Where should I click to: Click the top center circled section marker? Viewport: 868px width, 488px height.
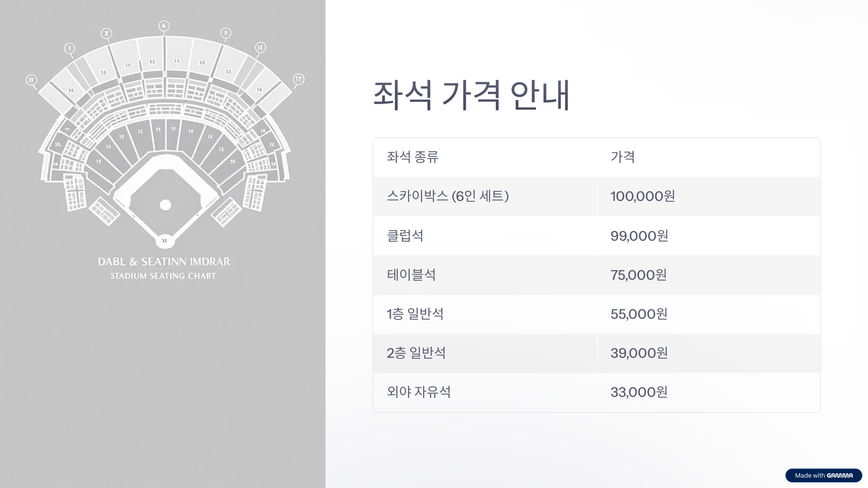164,26
